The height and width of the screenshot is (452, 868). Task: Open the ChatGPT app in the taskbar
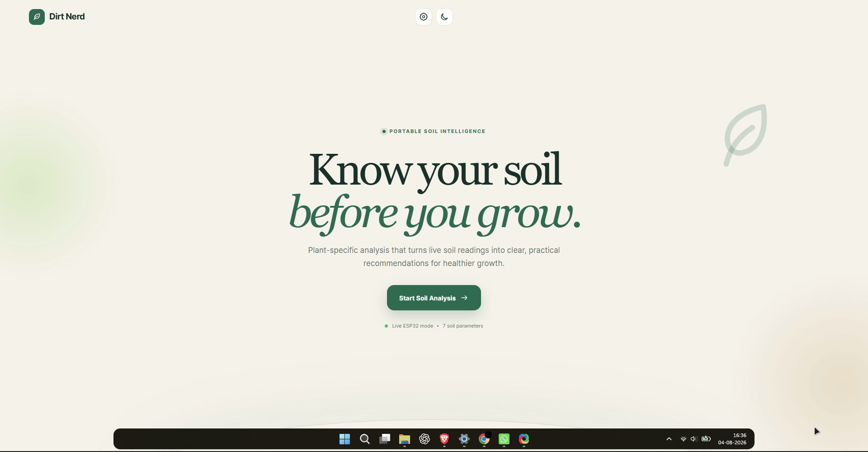pyautogui.click(x=425, y=439)
